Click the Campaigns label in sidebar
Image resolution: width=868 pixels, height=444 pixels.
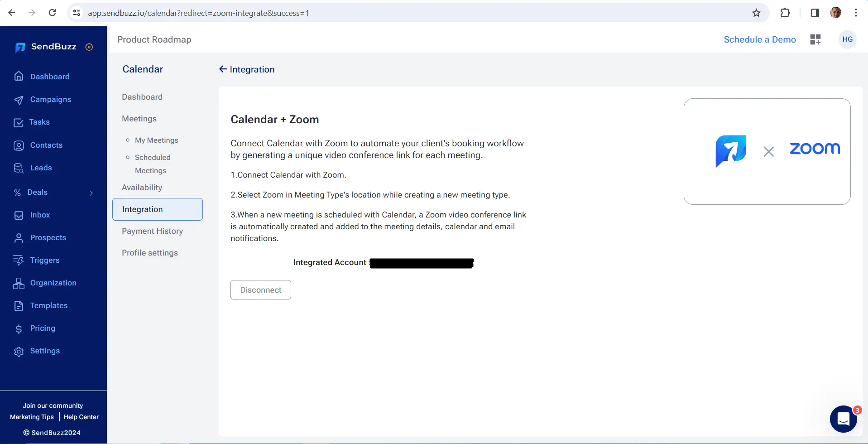[x=51, y=100]
